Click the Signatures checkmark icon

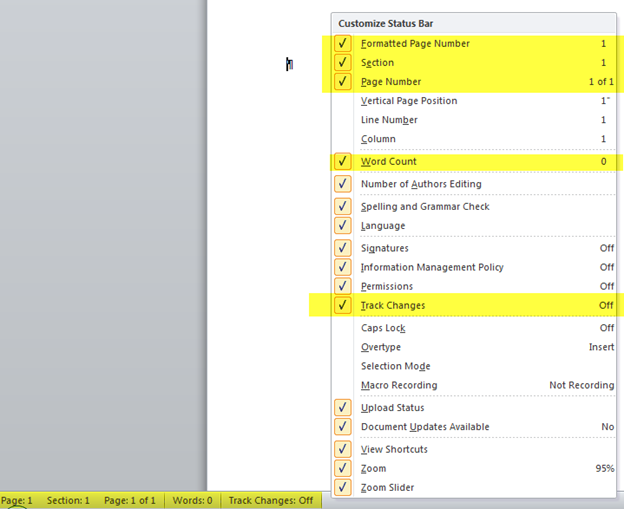[x=343, y=248]
